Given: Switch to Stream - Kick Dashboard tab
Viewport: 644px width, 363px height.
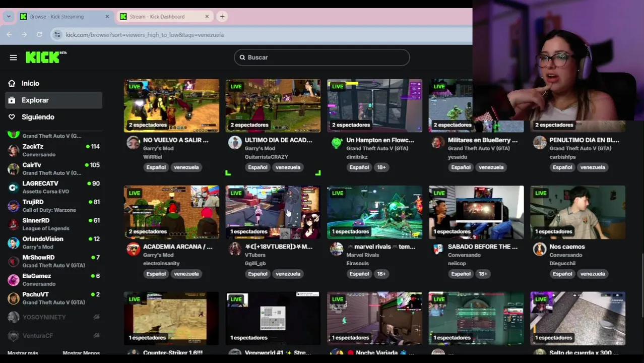Looking at the screenshot, I should click(164, 17).
